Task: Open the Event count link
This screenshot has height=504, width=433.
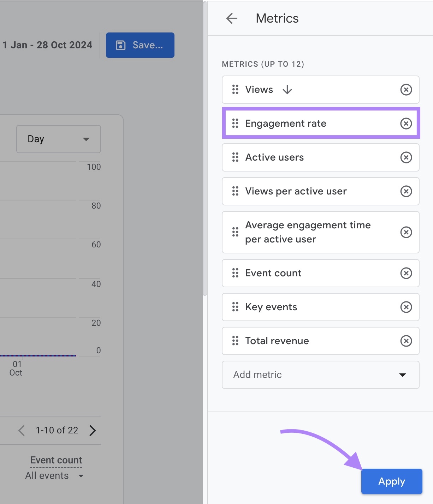Action: click(x=55, y=460)
